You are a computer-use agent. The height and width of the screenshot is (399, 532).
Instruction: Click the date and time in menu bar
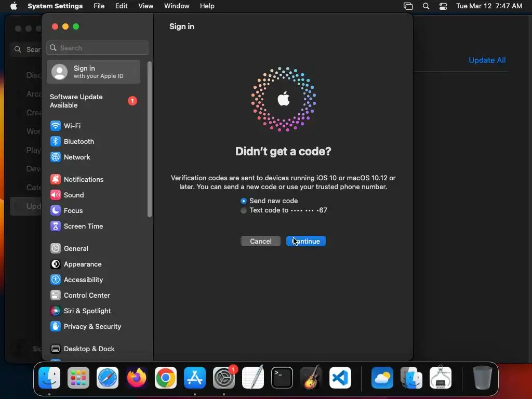coord(489,6)
